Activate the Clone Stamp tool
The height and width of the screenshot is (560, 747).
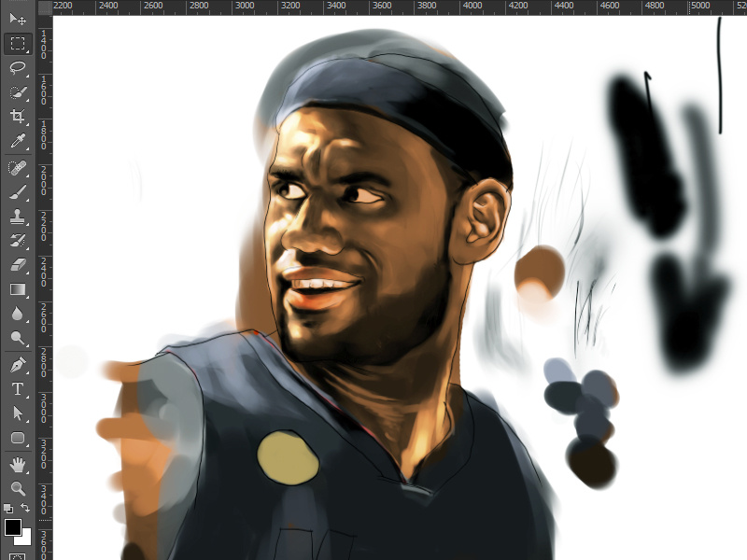pos(18,217)
